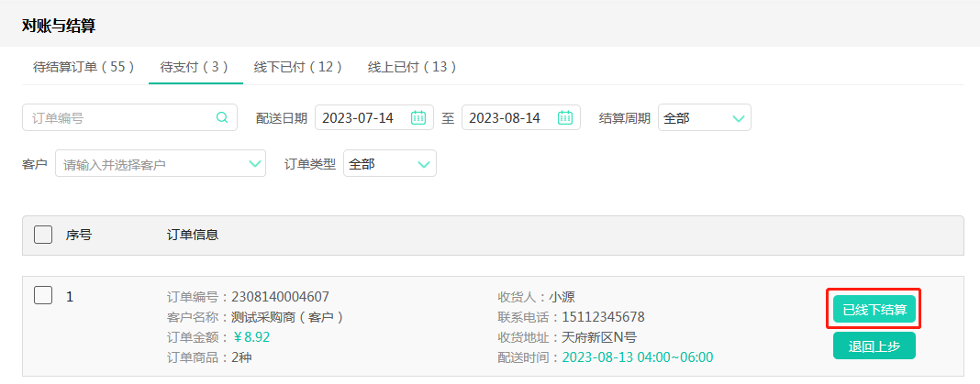The image size is (980, 384).
Task: Click delivery time 2023-08-13 04:00~06:00
Action: pos(637,357)
